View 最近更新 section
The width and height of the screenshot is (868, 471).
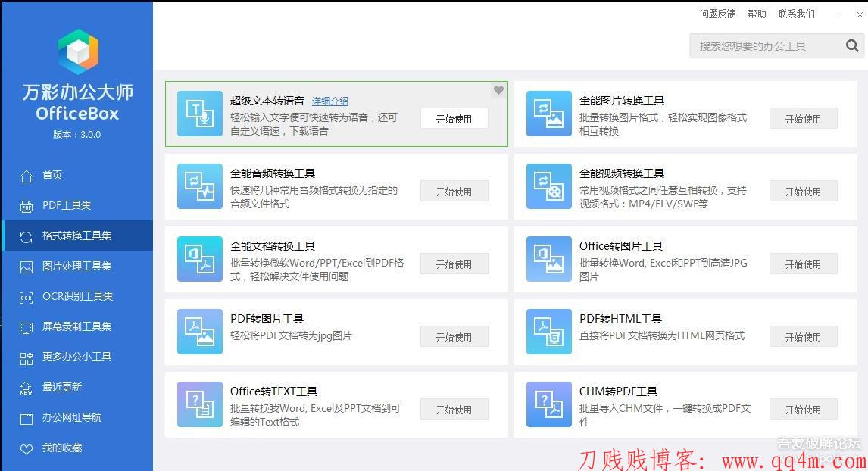tap(77, 387)
